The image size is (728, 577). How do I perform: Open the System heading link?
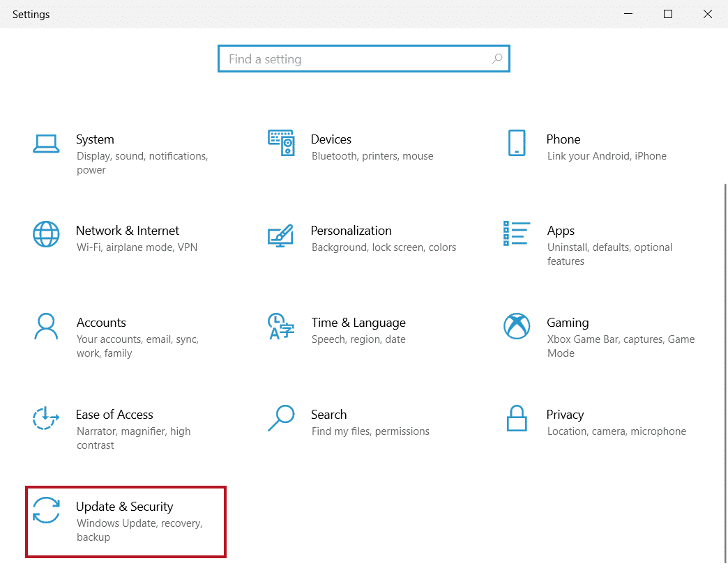click(95, 139)
